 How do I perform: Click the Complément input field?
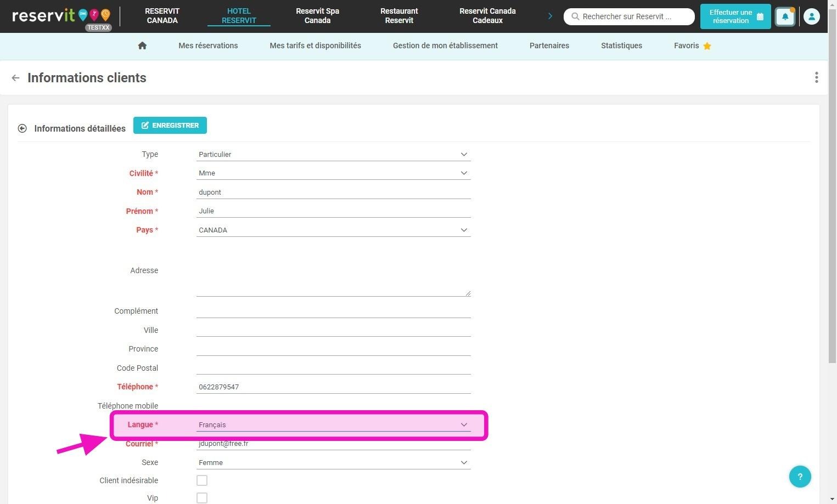pos(334,311)
